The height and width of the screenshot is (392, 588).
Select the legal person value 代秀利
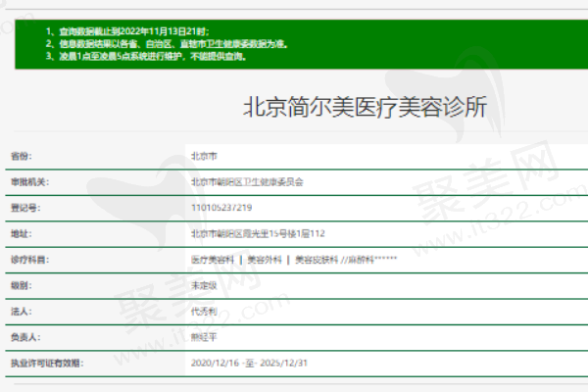coord(204,312)
